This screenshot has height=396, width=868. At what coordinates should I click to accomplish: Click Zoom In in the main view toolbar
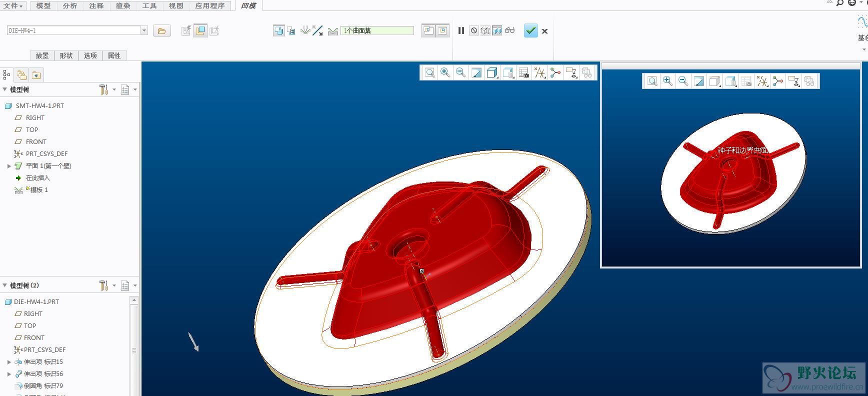[x=445, y=73]
